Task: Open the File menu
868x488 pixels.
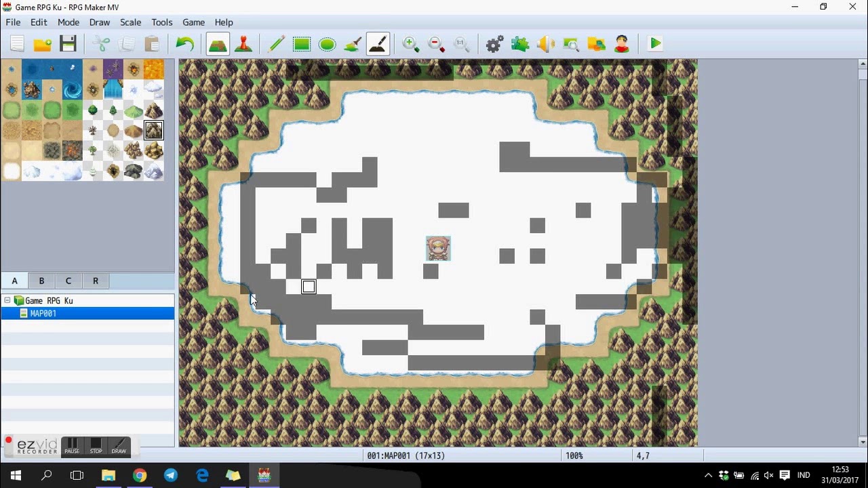Action: (13, 22)
